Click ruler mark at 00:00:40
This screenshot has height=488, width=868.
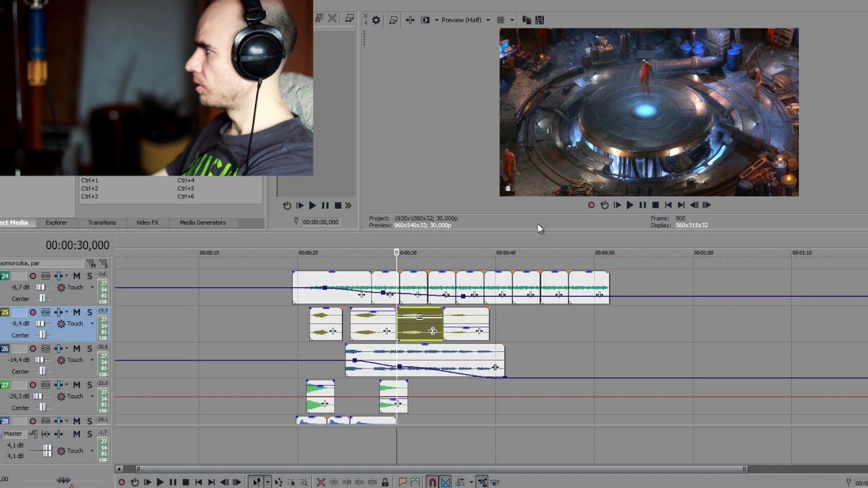coord(506,253)
